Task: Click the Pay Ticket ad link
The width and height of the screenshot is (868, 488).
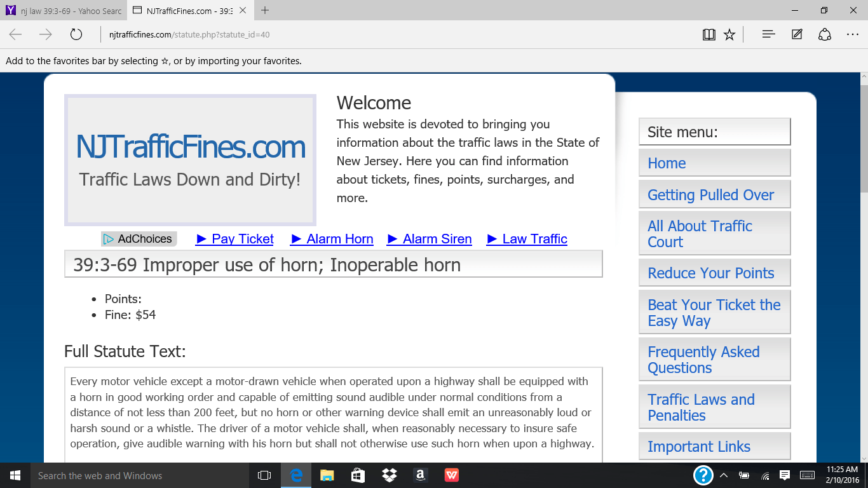Action: coord(235,239)
